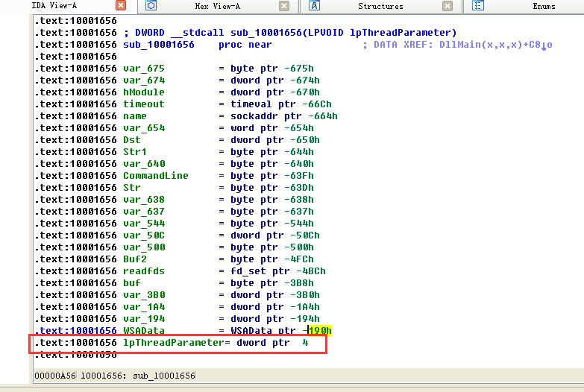
Task: Select the hModule variable name
Action: pyautogui.click(x=144, y=92)
